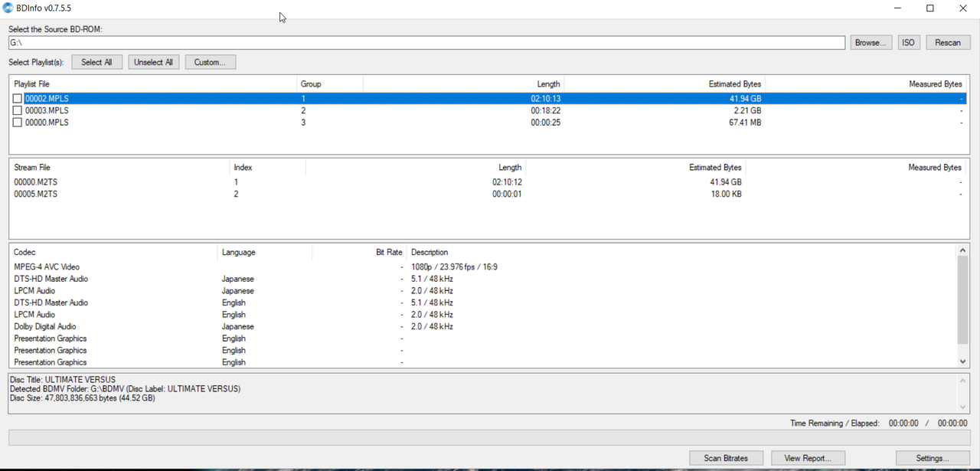Click the 02:10:13 playlist length value
980x471 pixels.
[x=546, y=99]
